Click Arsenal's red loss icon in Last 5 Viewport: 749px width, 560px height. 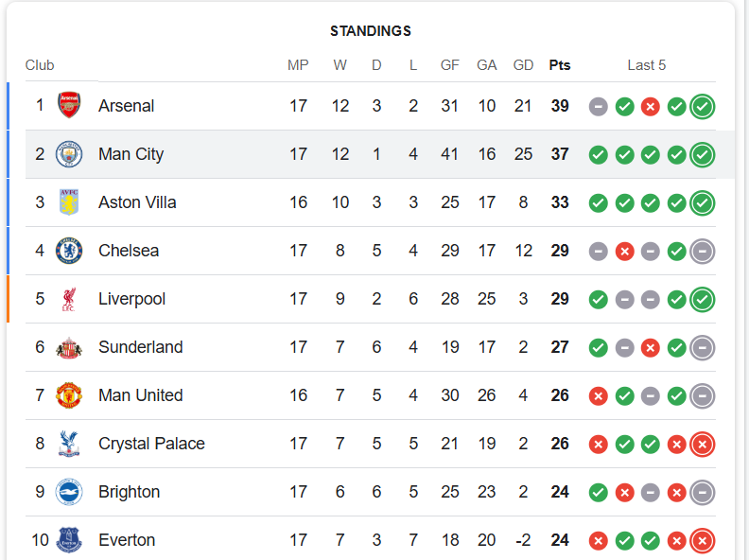coord(650,106)
